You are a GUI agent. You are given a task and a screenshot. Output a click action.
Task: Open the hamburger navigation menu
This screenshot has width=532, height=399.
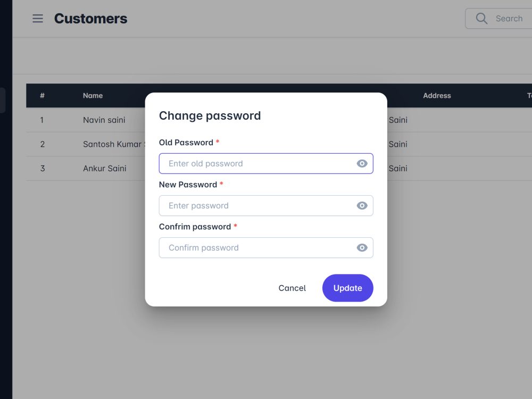(x=37, y=18)
